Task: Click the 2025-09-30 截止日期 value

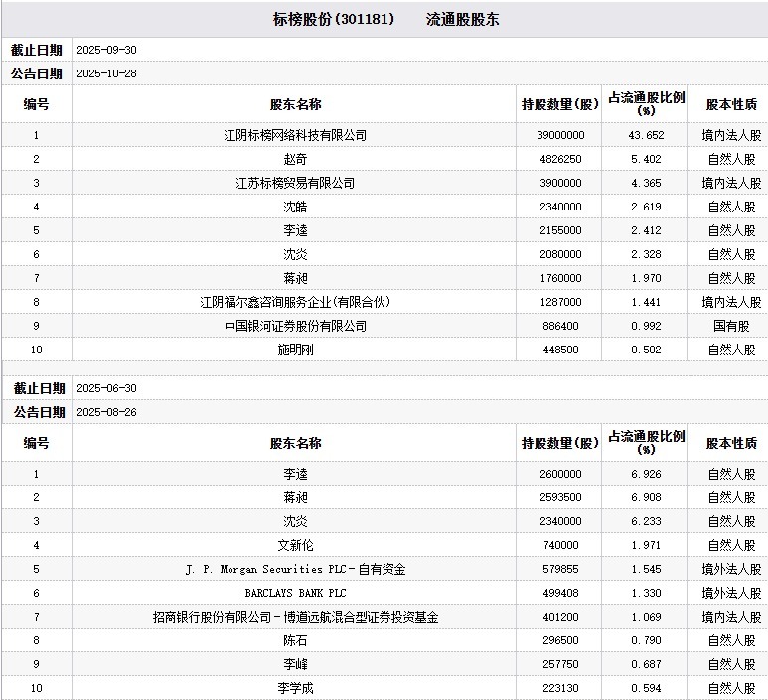Action: click(x=104, y=50)
